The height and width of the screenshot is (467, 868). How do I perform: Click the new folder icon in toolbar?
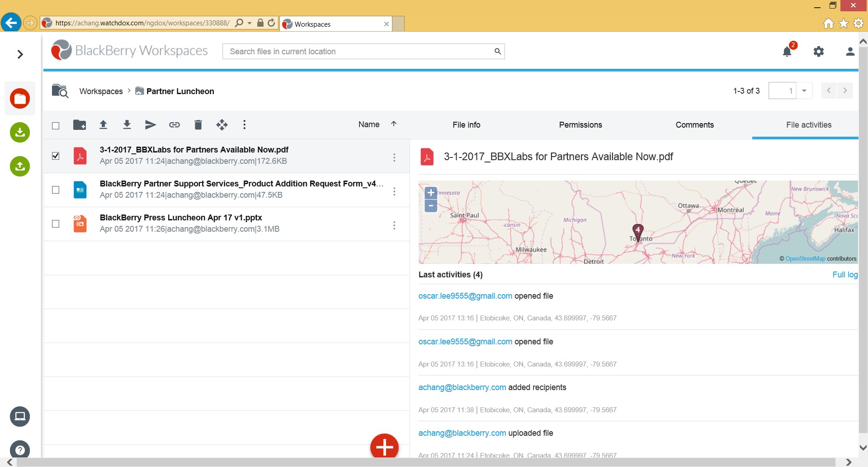(x=80, y=125)
